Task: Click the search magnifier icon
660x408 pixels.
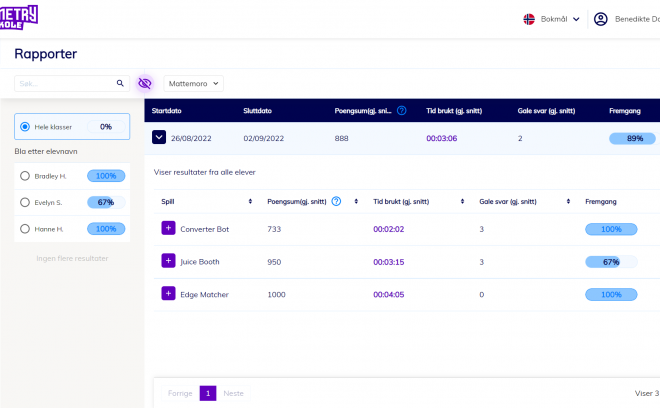Action: 120,83
